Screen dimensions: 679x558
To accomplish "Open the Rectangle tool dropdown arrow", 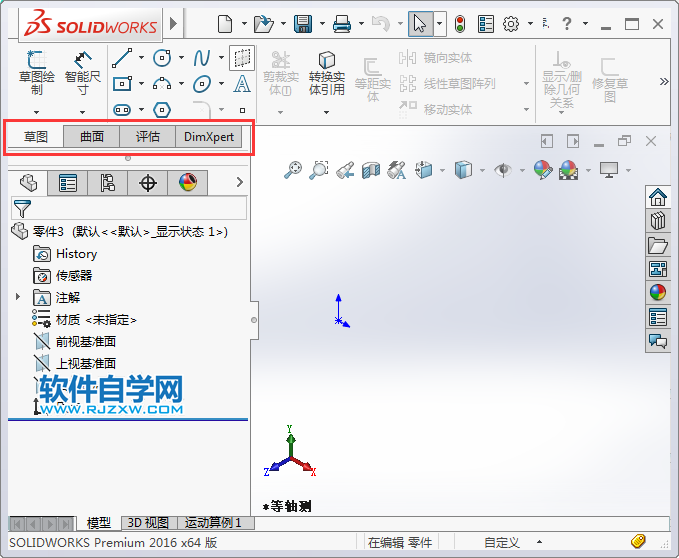I will pyautogui.click(x=141, y=84).
